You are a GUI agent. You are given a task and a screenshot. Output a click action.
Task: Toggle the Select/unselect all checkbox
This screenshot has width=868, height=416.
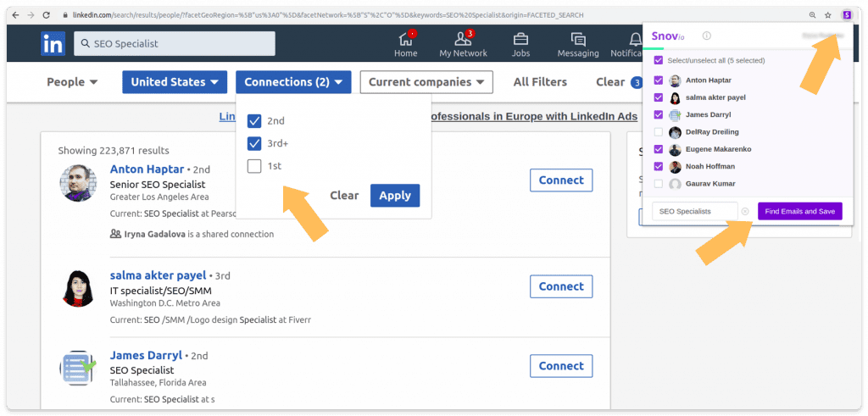pyautogui.click(x=659, y=61)
